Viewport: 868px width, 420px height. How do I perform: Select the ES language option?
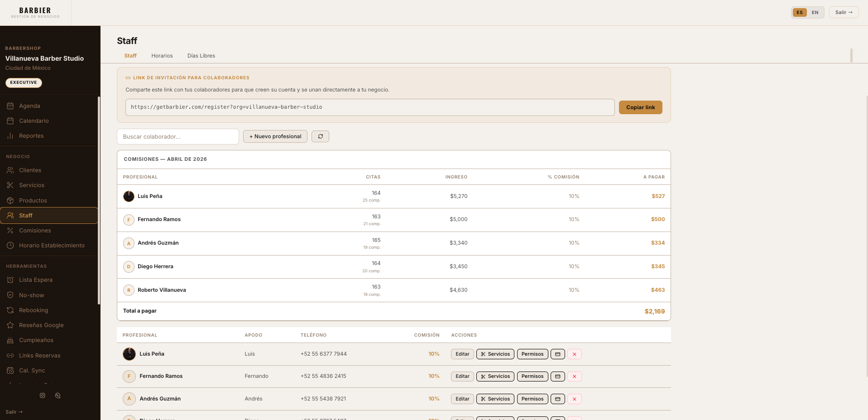800,13
